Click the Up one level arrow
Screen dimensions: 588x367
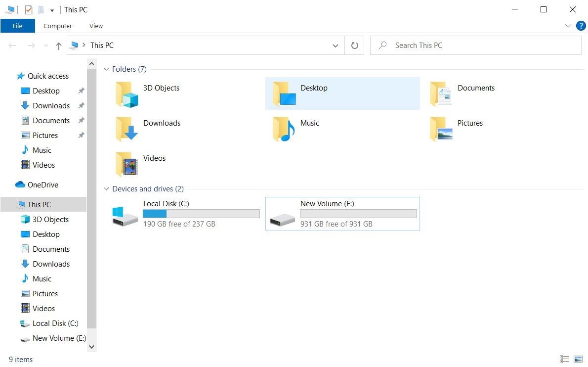click(x=59, y=46)
